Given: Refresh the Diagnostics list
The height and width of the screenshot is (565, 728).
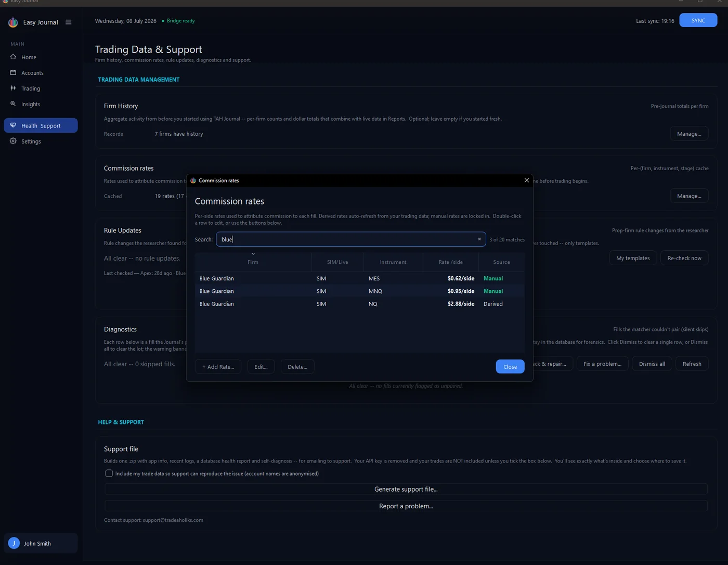Looking at the screenshot, I should pyautogui.click(x=692, y=364).
